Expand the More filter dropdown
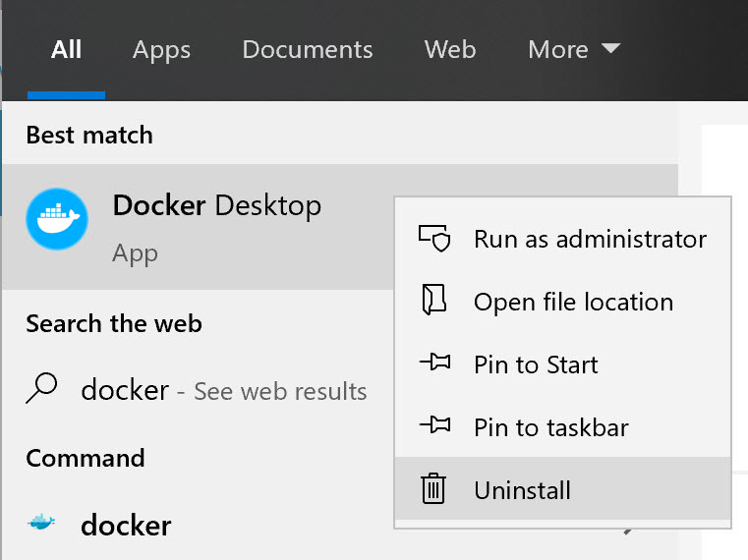748x560 pixels. tap(573, 49)
